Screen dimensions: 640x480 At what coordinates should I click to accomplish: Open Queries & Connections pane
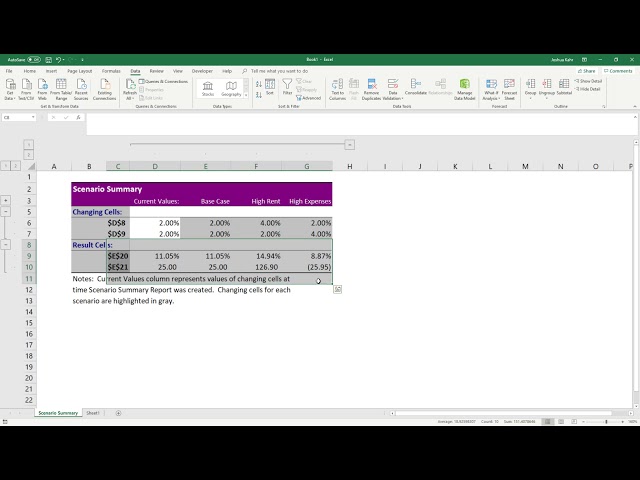[164, 82]
